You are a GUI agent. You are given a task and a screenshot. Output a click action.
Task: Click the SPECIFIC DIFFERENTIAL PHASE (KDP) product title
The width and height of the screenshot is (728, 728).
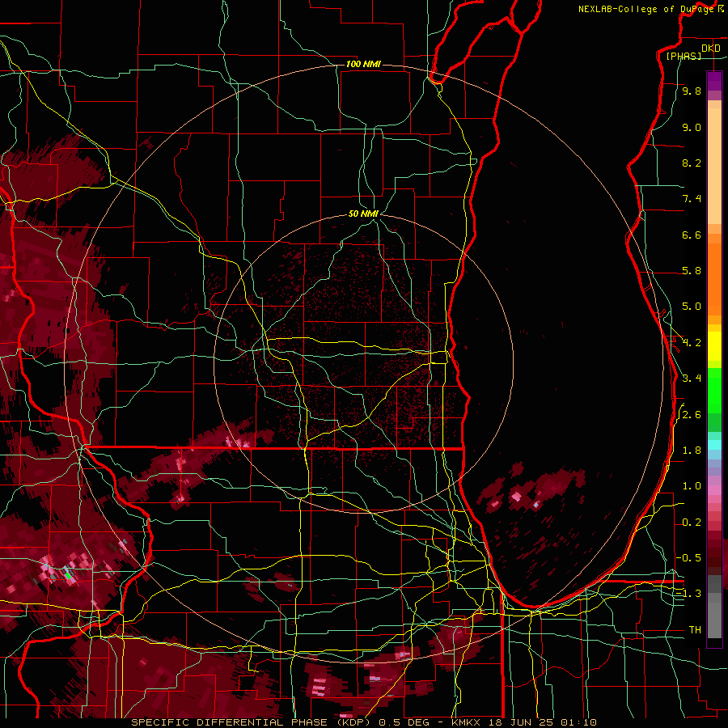tap(253, 722)
